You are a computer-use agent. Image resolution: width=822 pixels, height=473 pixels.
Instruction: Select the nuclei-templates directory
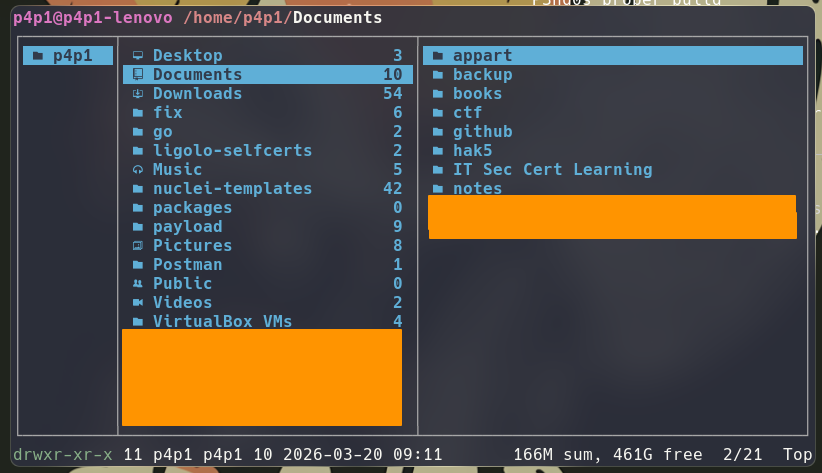232,189
